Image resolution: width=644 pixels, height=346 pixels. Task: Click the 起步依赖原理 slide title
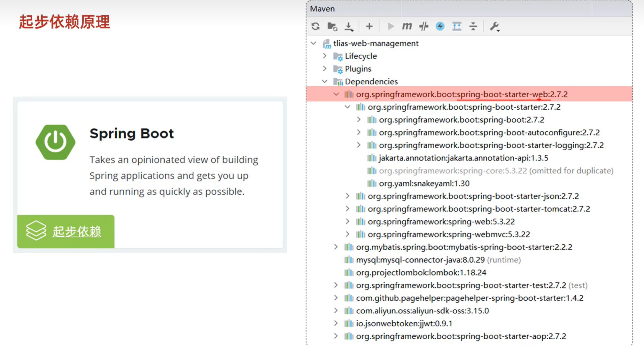[x=65, y=22]
